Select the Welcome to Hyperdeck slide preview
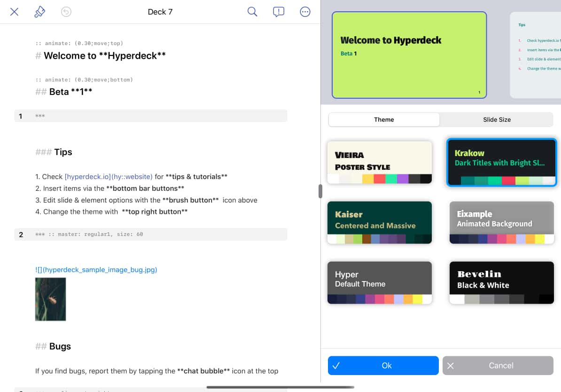This screenshot has height=392, width=561. coord(409,55)
